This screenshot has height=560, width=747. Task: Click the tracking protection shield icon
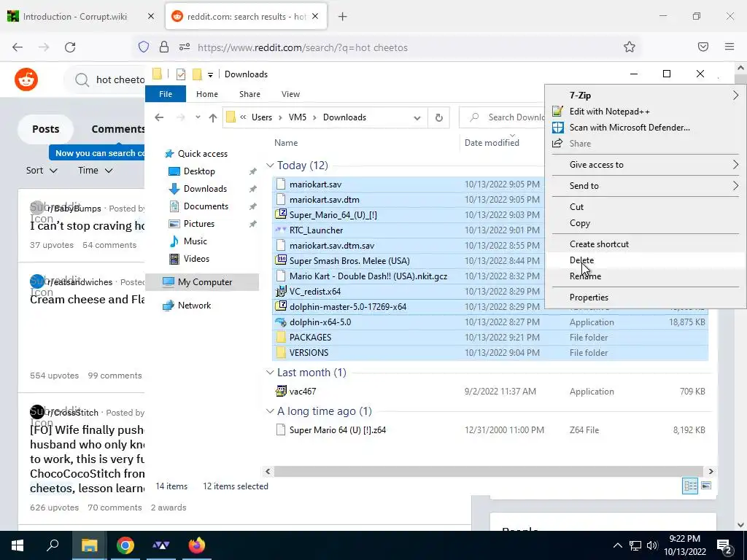click(144, 47)
